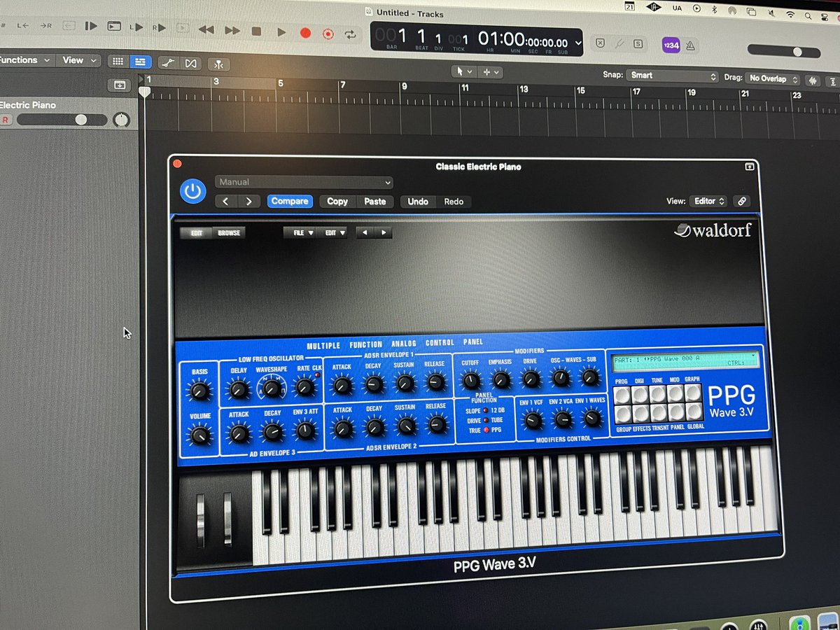Open the Drag No Overlap dropdown

[773, 78]
